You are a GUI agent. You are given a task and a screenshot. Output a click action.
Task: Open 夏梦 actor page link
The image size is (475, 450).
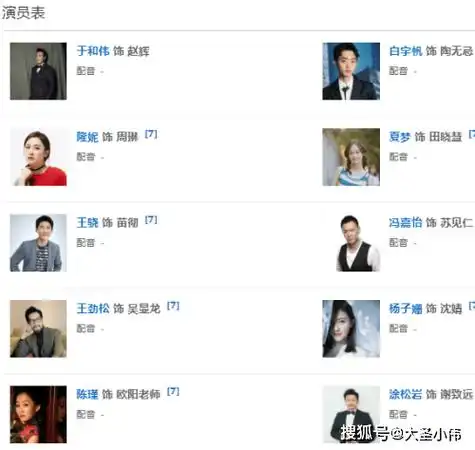click(x=400, y=137)
